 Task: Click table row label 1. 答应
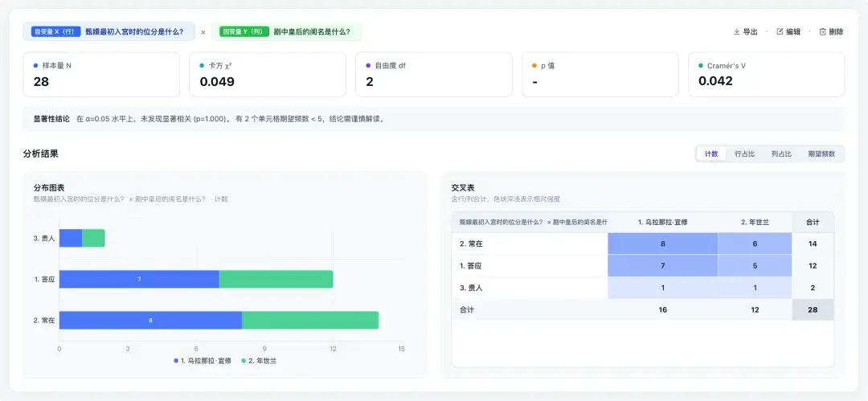pyautogui.click(x=470, y=266)
